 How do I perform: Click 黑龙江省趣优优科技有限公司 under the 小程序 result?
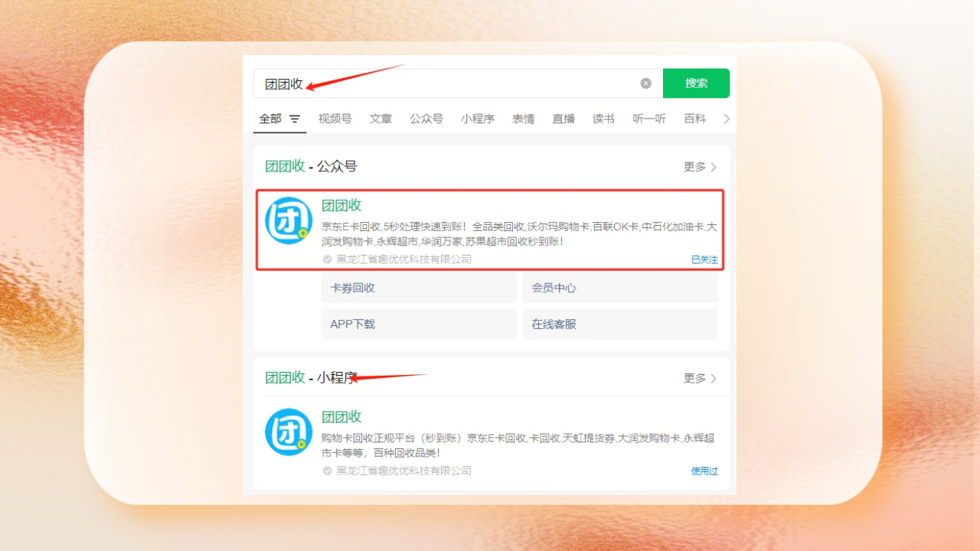click(403, 471)
